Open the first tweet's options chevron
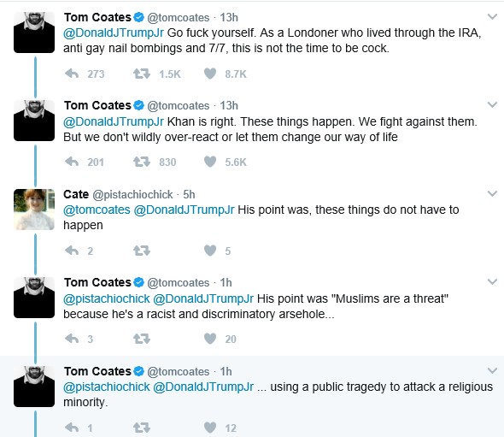Image resolution: width=504 pixels, height=437 pixels. [x=492, y=16]
